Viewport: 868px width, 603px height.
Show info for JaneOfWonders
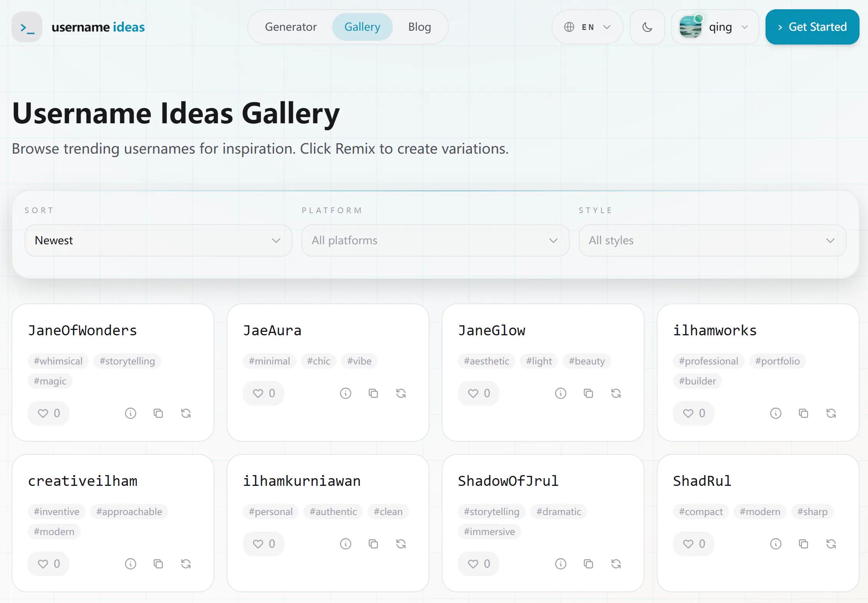[x=131, y=413]
